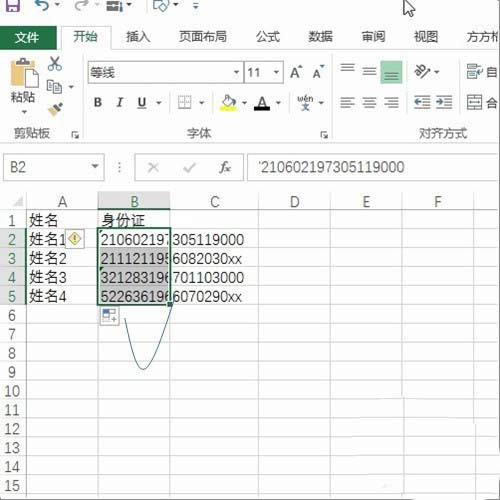Viewport: 500px width, 500px height.
Task: Increase font size with large A icon
Action: [296, 72]
